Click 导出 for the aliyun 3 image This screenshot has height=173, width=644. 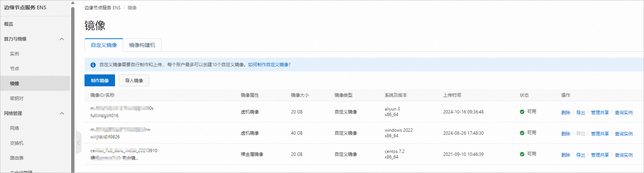(581, 112)
